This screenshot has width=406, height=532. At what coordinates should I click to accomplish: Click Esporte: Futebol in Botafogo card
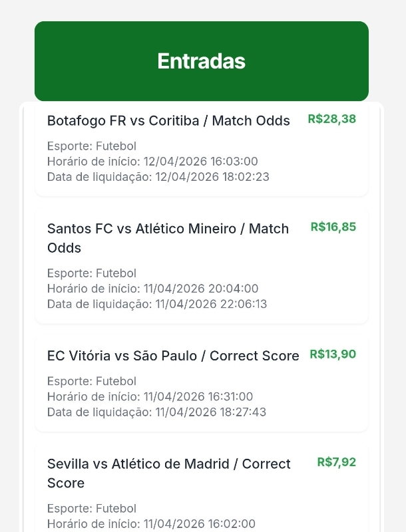[x=91, y=146]
